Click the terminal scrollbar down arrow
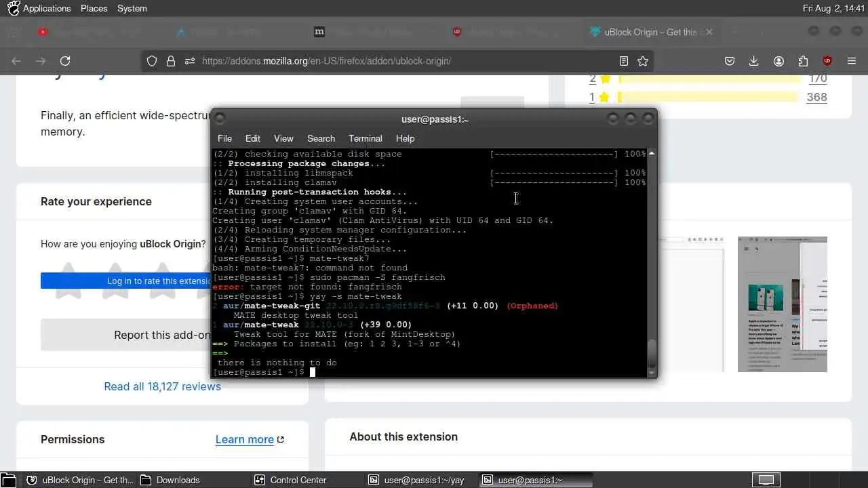The height and width of the screenshot is (488, 868). tap(652, 373)
